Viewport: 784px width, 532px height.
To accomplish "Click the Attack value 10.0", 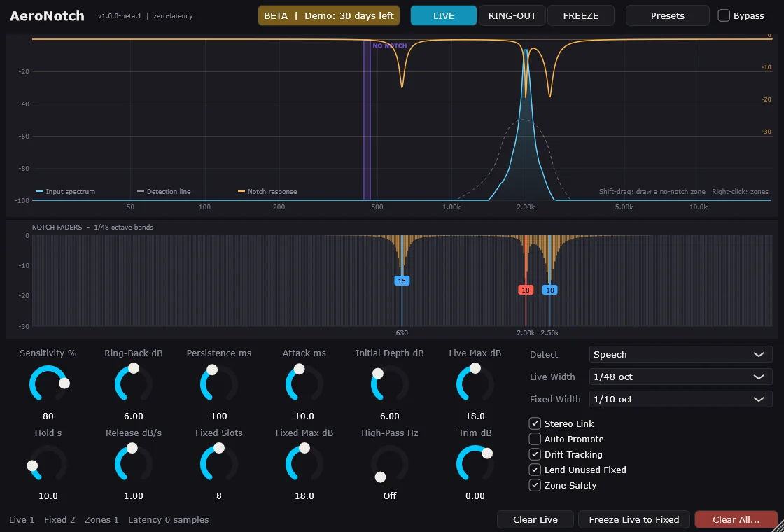I will point(304,416).
